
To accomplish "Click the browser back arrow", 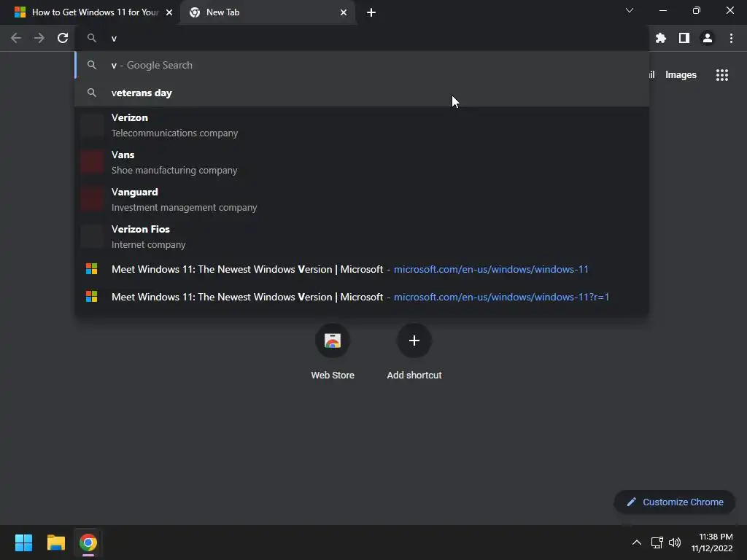I will click(16, 38).
